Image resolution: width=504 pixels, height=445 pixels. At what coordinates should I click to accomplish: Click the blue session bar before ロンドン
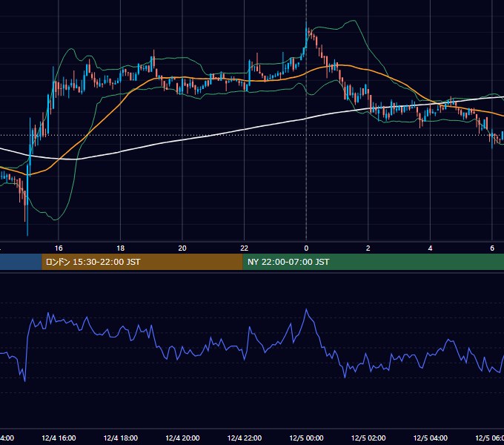21,262
